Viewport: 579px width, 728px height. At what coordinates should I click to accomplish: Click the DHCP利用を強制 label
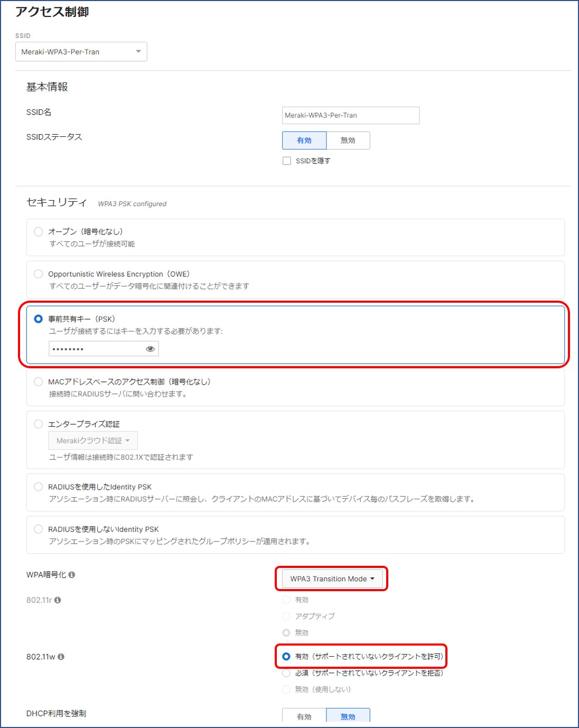56,714
